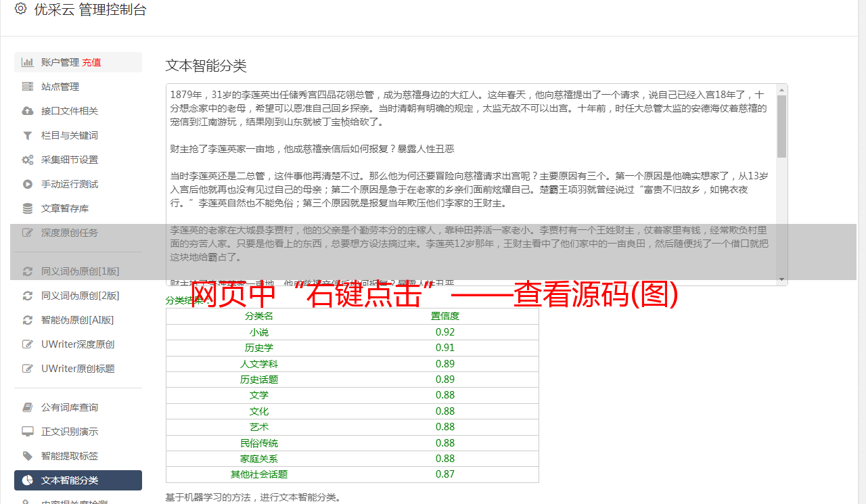Open 正文识别演示 page

[78, 432]
